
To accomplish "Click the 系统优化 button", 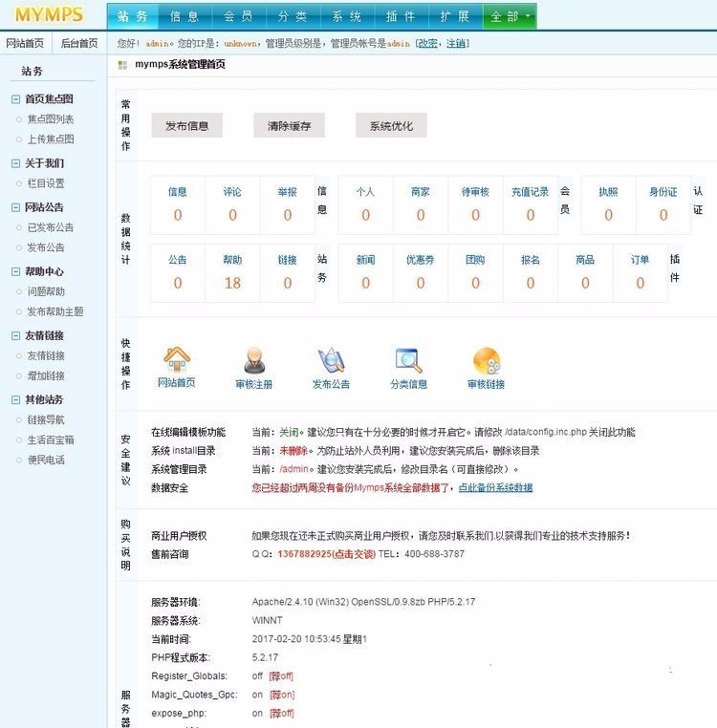I will (x=391, y=125).
